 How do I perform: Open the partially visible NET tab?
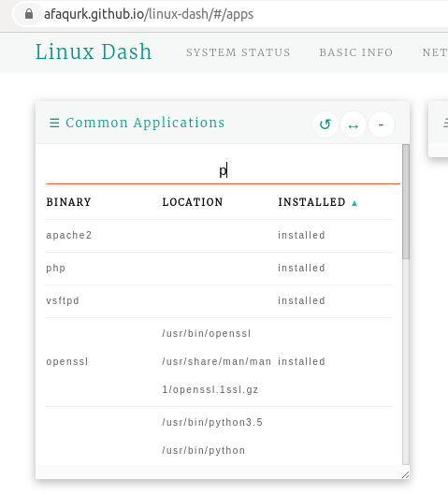(x=435, y=52)
